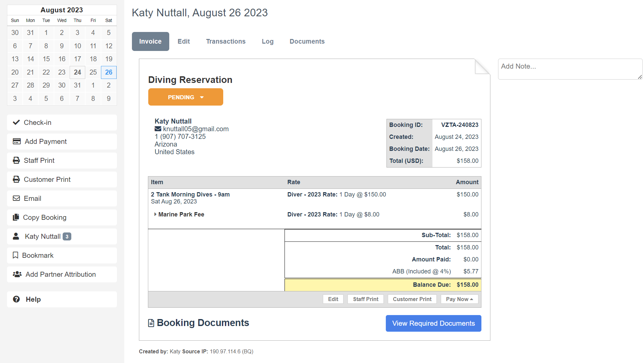Image resolution: width=644 pixels, height=363 pixels.
Task: Open Help via the question mark icon
Action: (16, 299)
